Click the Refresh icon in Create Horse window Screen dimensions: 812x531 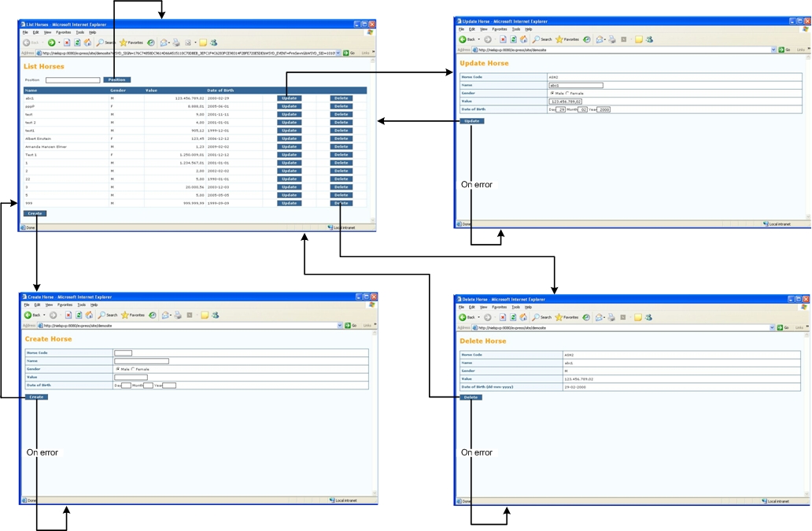pos(79,315)
